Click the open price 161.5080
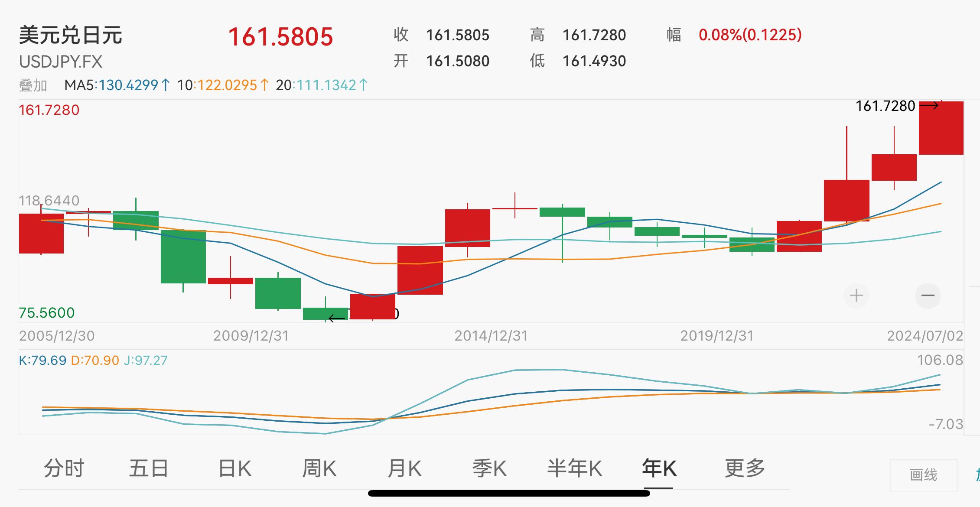The width and height of the screenshot is (980, 507). [458, 61]
